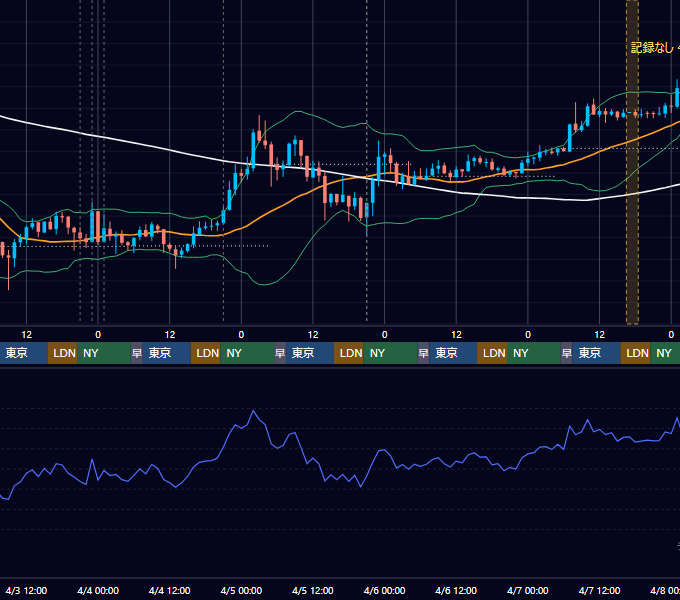Click the 東京 session block on 4/7
The image size is (680, 600).
597,353
